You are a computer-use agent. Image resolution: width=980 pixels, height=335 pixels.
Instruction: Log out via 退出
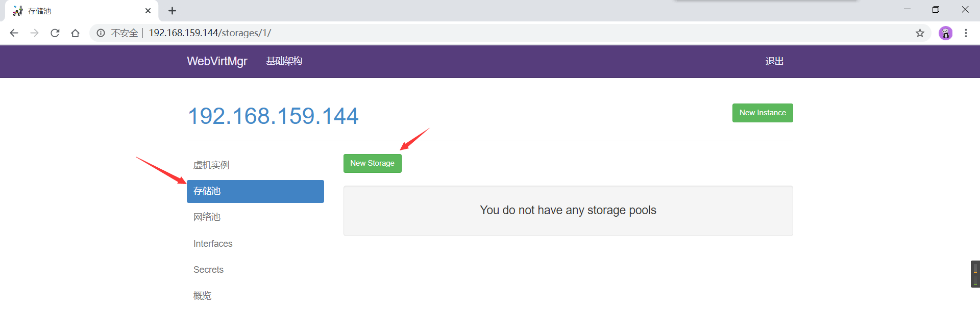pyautogui.click(x=774, y=61)
